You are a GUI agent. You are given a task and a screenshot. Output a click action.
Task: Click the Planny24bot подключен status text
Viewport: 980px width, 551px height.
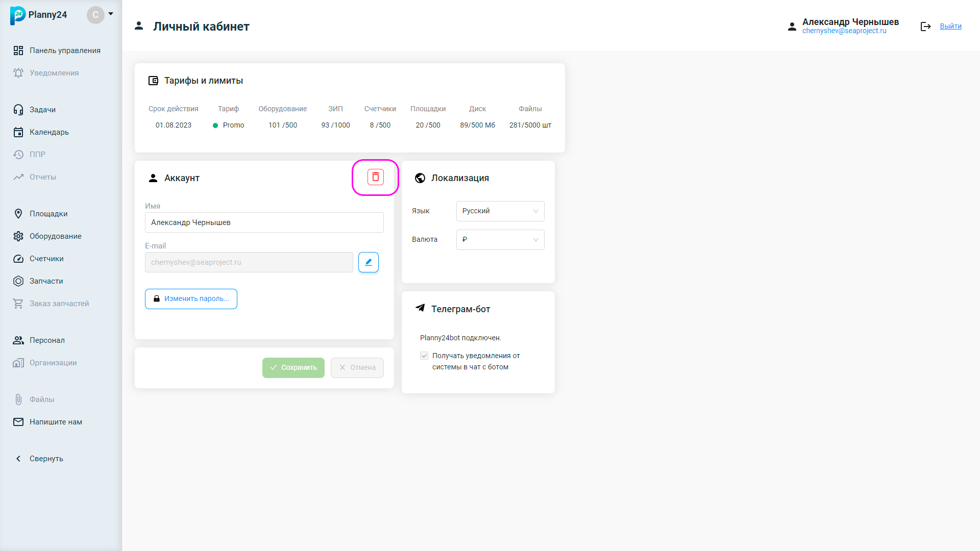460,338
